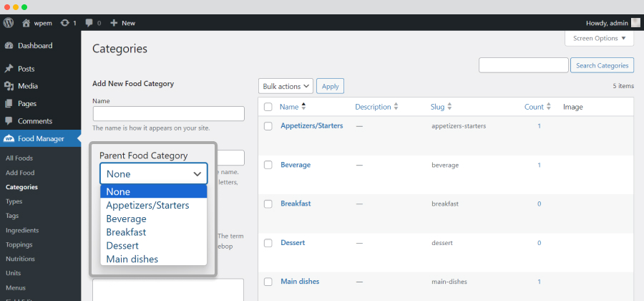Check the Appetizers/Starters row checkbox

(268, 126)
